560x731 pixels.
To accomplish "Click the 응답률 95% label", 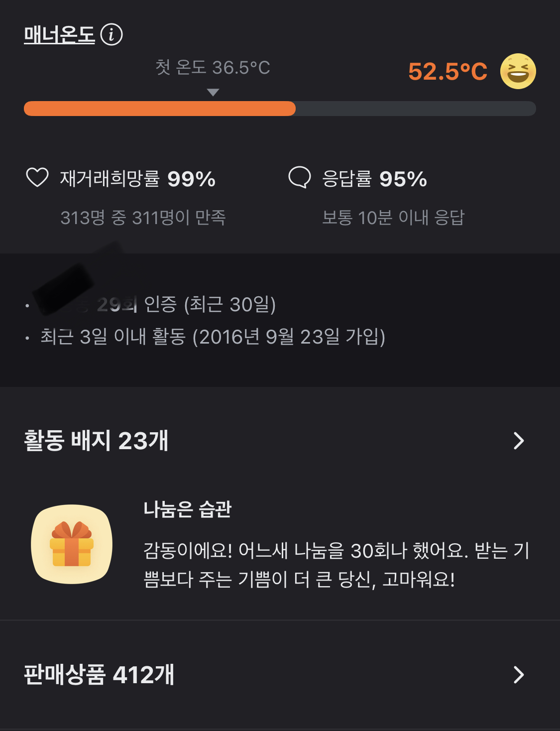I will pyautogui.click(x=374, y=179).
